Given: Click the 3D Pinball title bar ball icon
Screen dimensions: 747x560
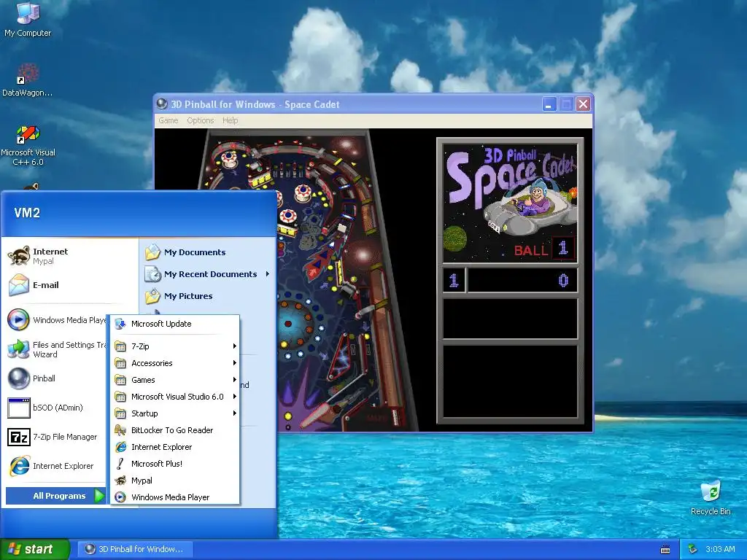Looking at the screenshot, I should click(x=162, y=104).
